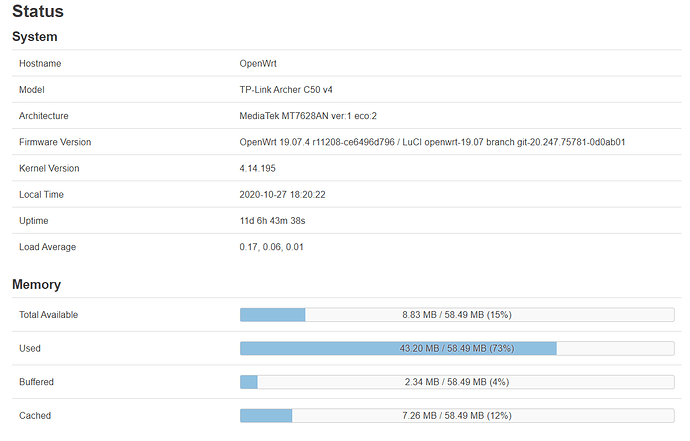Click the Firmware Version row label
The image size is (690, 441).
tap(55, 142)
